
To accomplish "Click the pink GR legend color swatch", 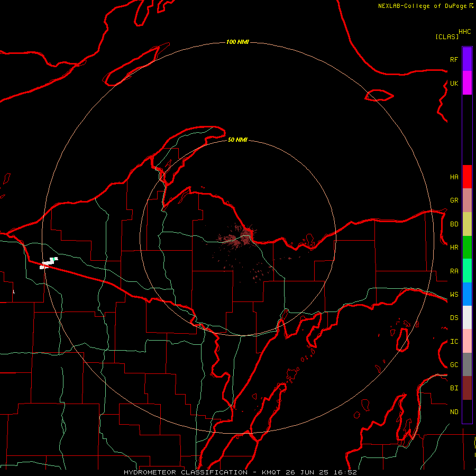I will click(x=467, y=200).
